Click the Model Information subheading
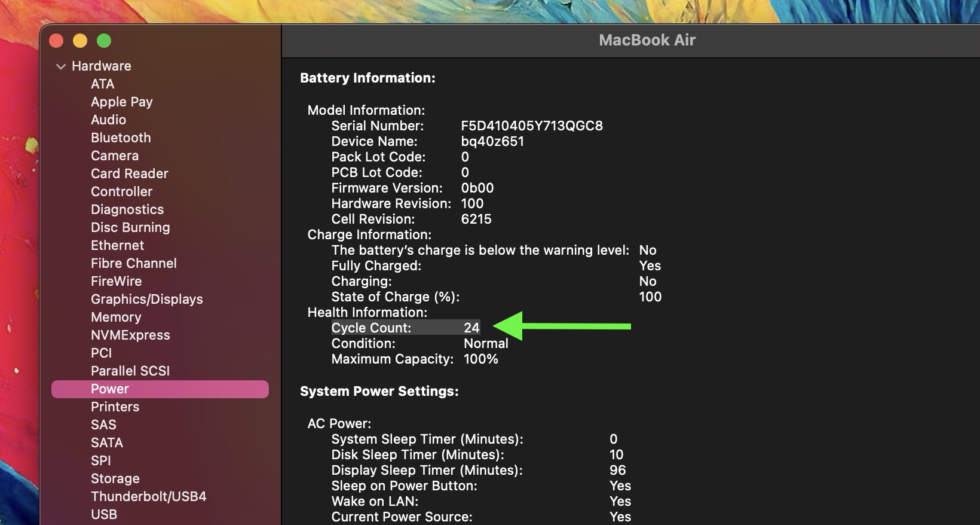The height and width of the screenshot is (525, 980). [x=366, y=110]
